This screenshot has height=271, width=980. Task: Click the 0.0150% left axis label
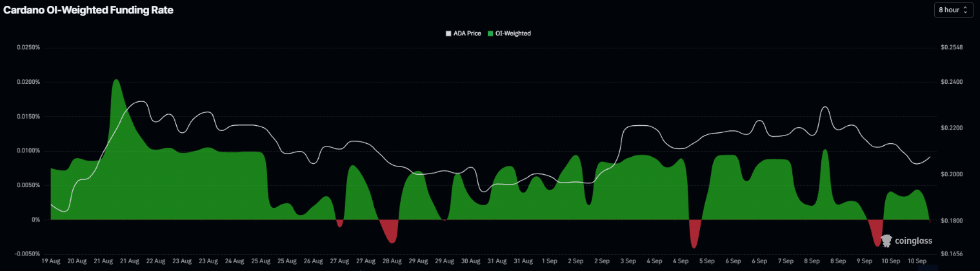point(29,117)
